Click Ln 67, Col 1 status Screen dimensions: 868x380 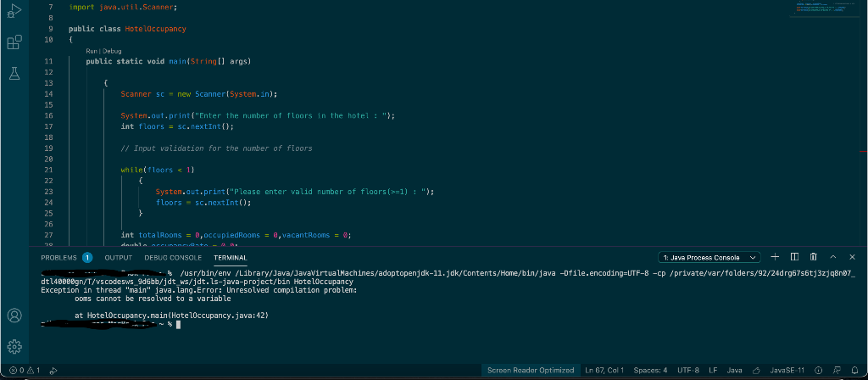[x=604, y=370]
